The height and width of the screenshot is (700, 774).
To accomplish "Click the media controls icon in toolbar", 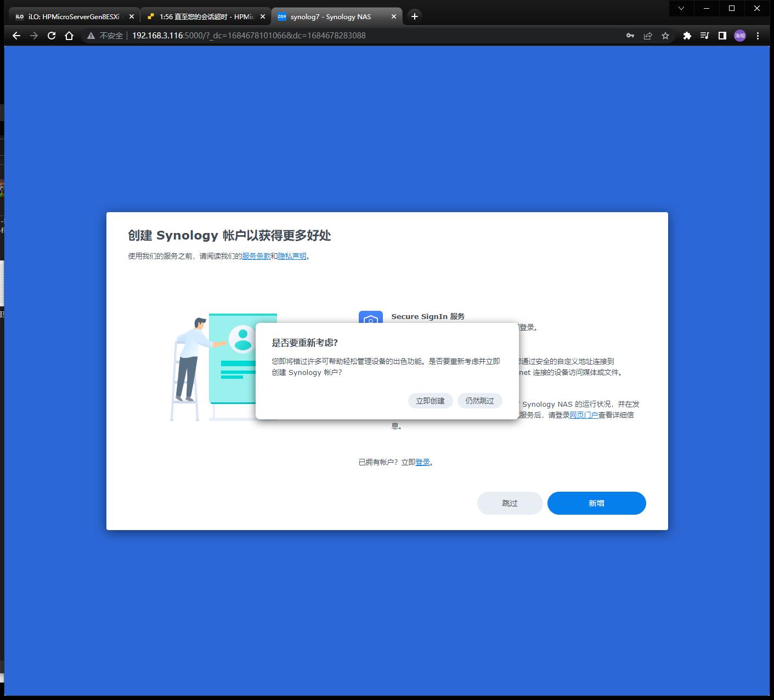I will pos(705,35).
